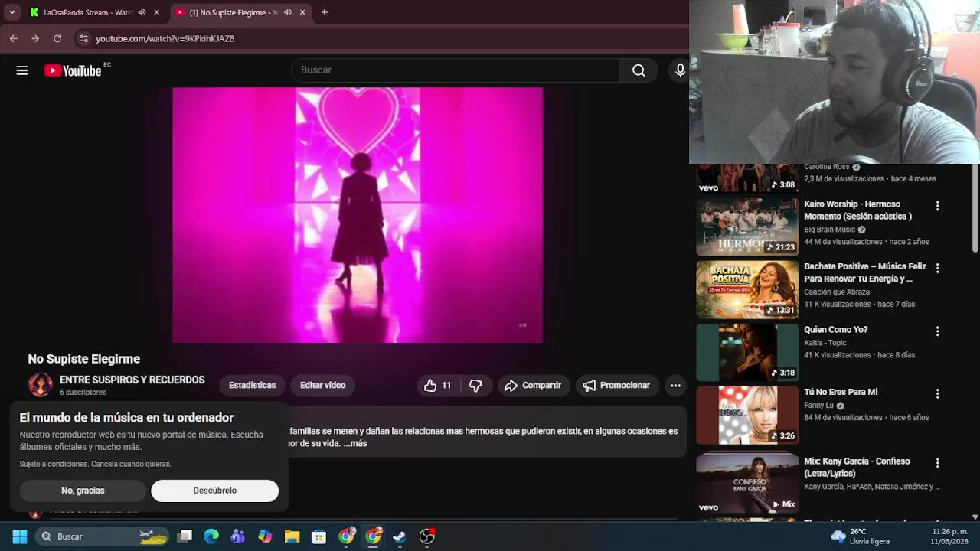This screenshot has height=551, width=980.
Task: Open Microsoft Store from the taskbar
Action: pyautogui.click(x=319, y=536)
